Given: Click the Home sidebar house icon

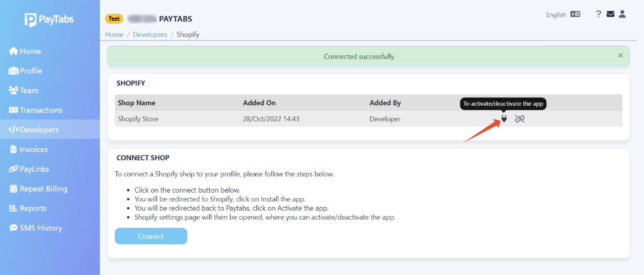Looking at the screenshot, I should 13,51.
